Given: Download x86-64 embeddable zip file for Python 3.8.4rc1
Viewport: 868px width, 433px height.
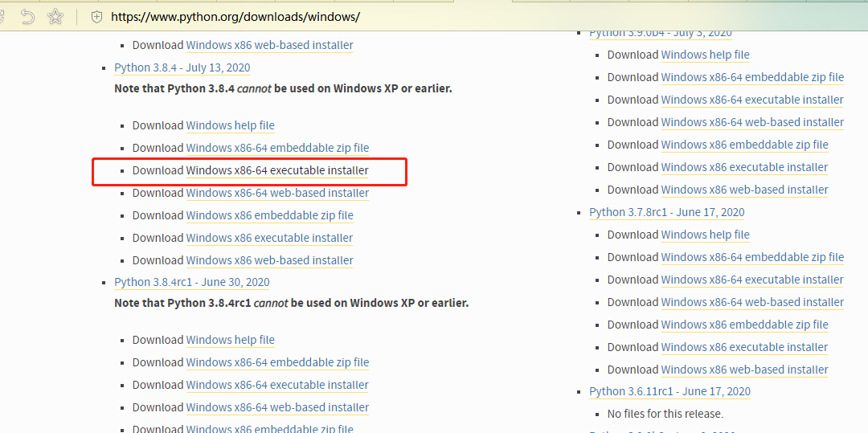Looking at the screenshot, I should pos(277,363).
